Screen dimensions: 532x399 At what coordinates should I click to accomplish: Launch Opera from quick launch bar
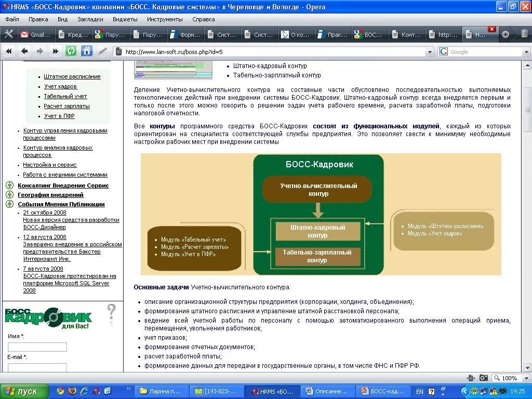[96, 391]
